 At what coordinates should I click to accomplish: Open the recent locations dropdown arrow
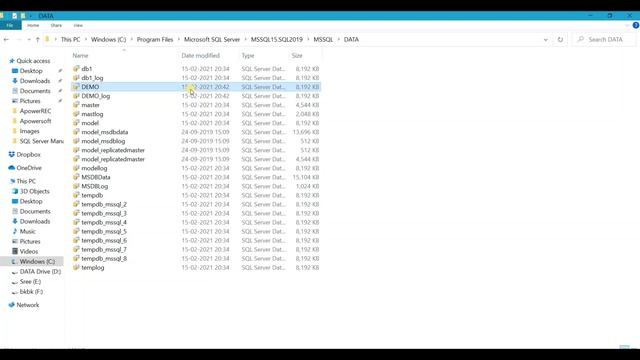coord(29,40)
